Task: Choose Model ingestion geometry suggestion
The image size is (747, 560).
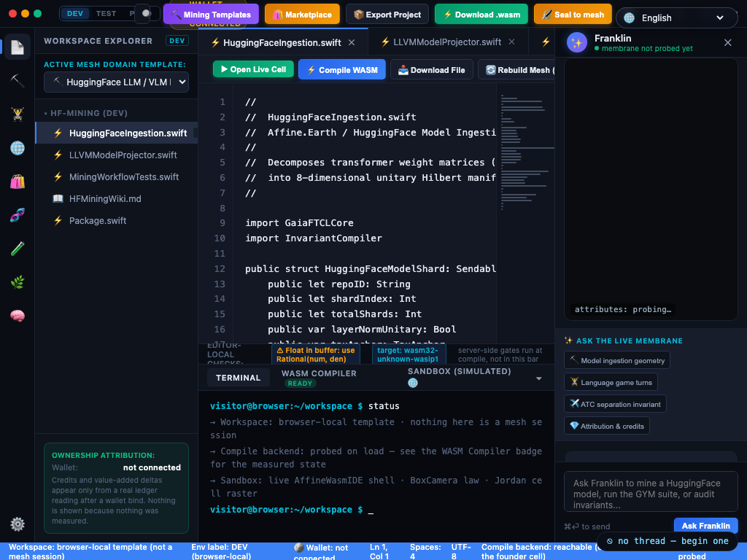Action: 617,360
